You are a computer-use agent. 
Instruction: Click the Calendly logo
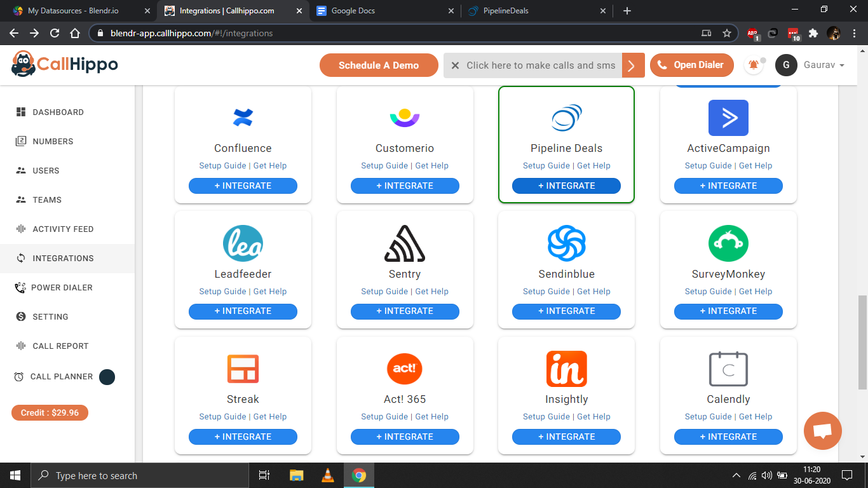(728, 369)
